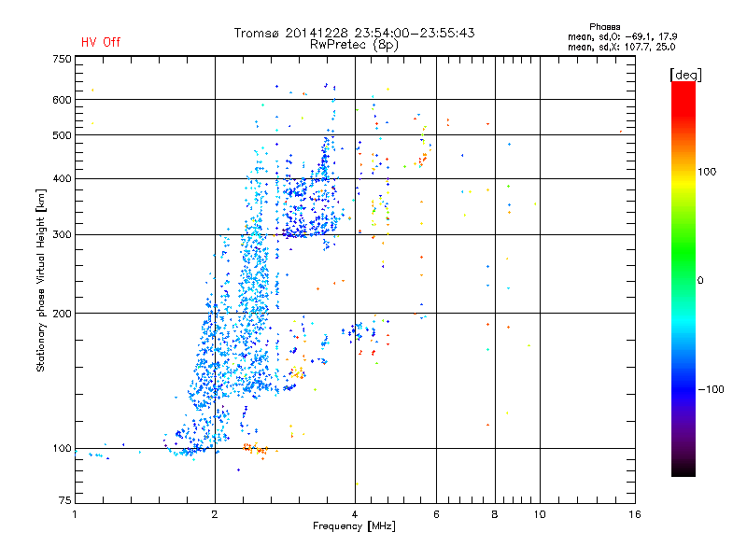Viewport: 747px width, 560px height.
Task: Click the x-axis tick label '16'
Action: 635,514
